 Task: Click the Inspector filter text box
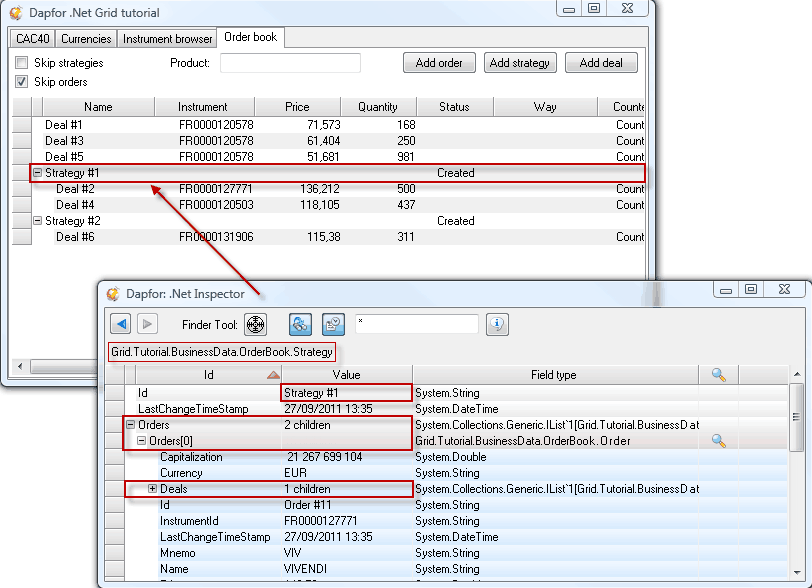pos(416,324)
